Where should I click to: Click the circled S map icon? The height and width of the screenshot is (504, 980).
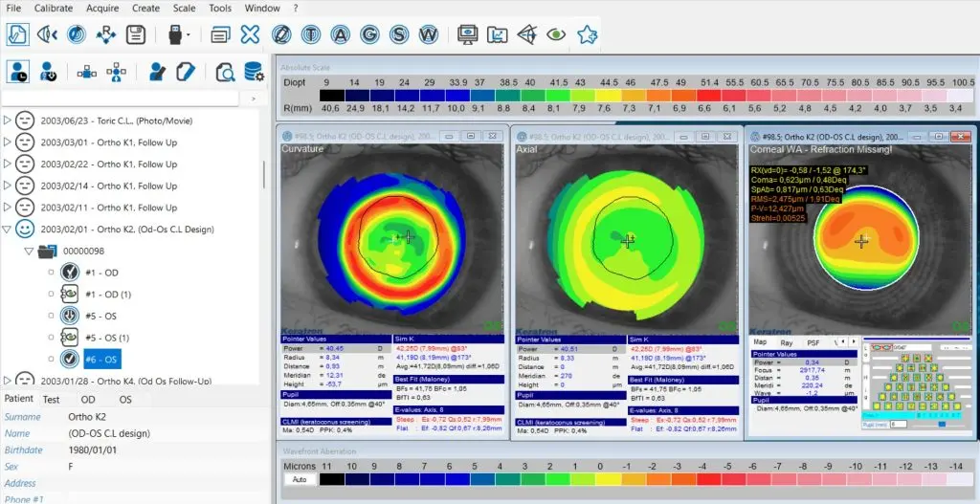tap(399, 34)
